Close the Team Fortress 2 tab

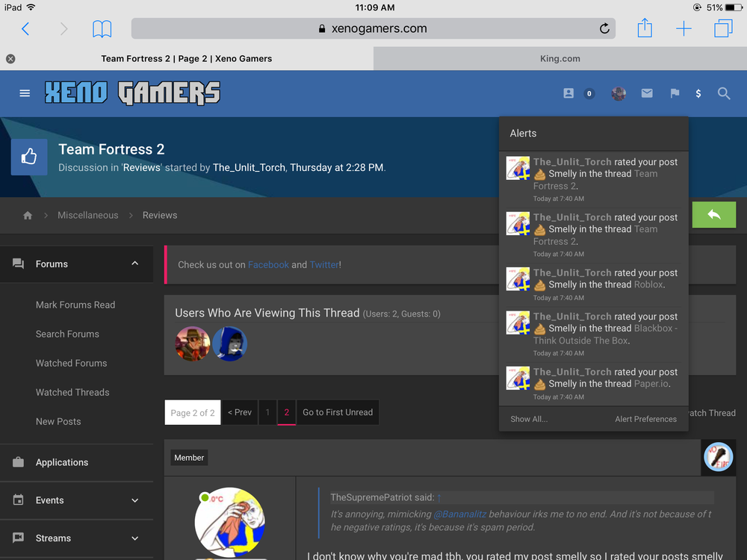point(10,58)
